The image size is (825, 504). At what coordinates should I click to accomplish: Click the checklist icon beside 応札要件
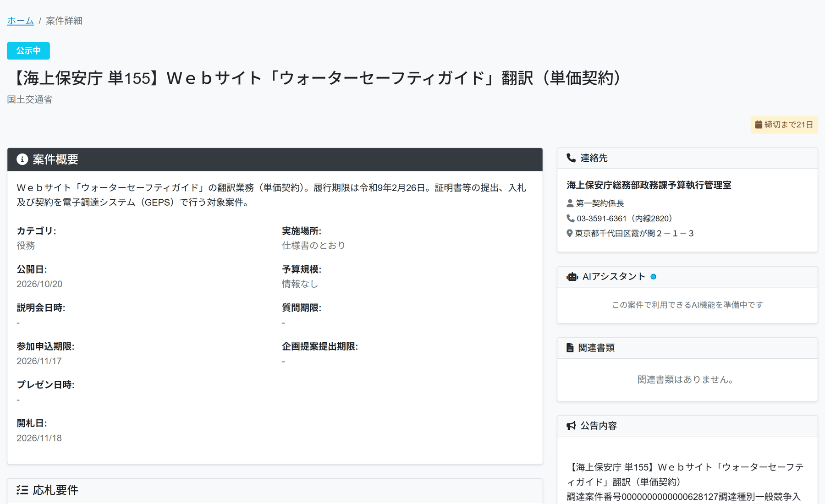[22, 490]
